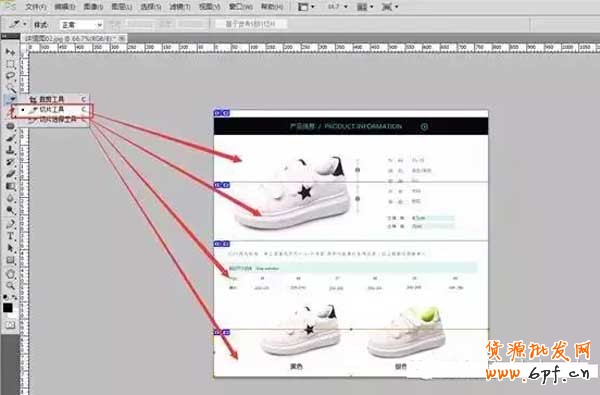600x395 pixels.
Task: Expand the zoom level dropdown in top bar
Action: point(338,7)
